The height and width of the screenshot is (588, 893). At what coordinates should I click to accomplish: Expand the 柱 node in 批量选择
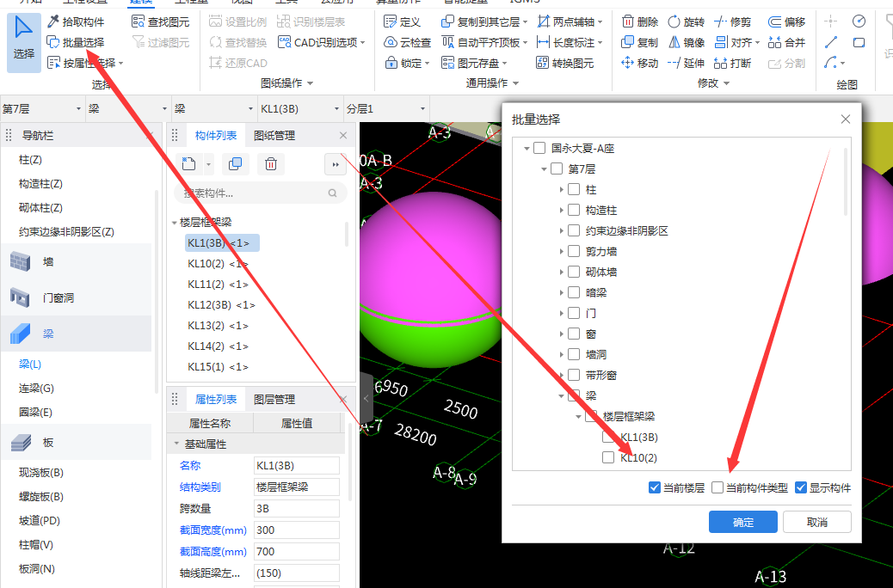pyautogui.click(x=562, y=189)
